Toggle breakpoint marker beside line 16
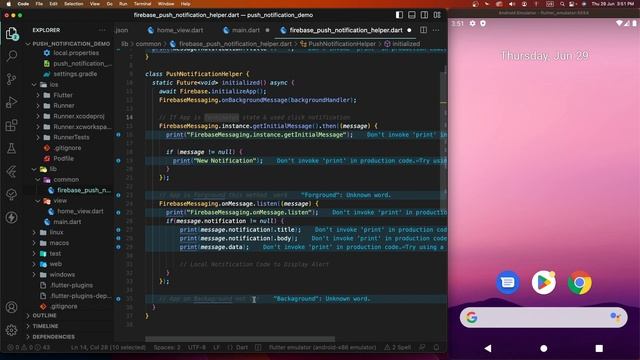 pos(118,134)
